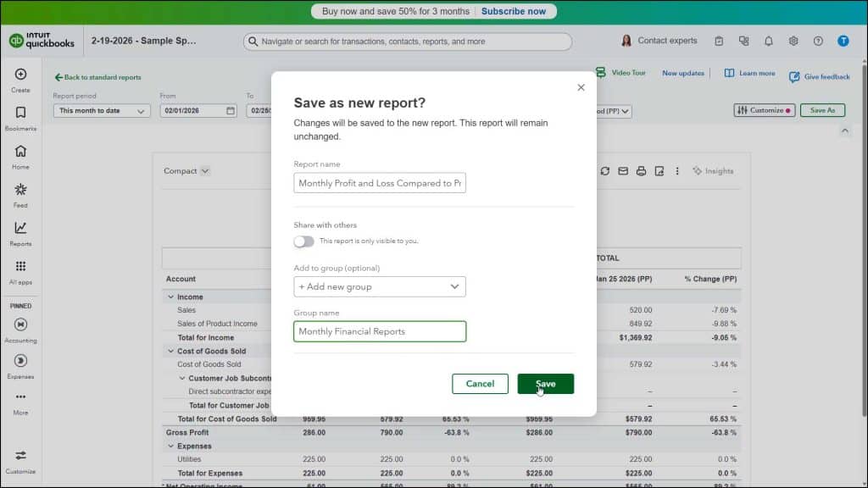Cancel saving the report
Screen dimensions: 868x488
tap(480, 383)
